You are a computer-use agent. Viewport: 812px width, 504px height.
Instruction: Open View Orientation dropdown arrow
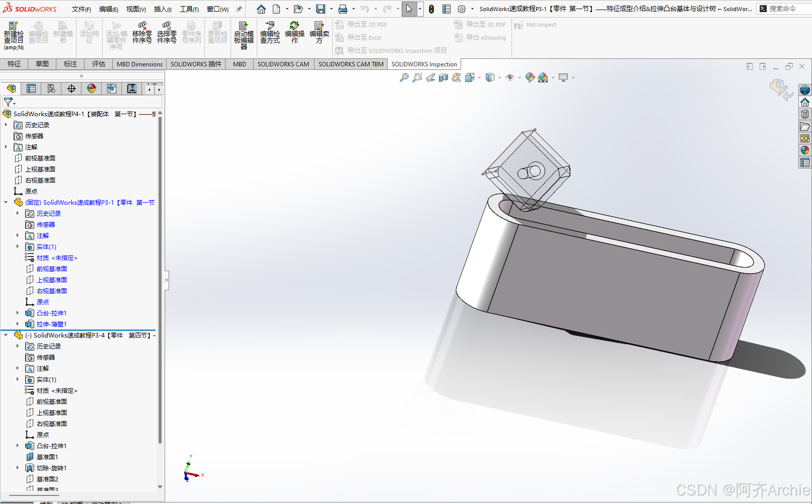pos(479,77)
